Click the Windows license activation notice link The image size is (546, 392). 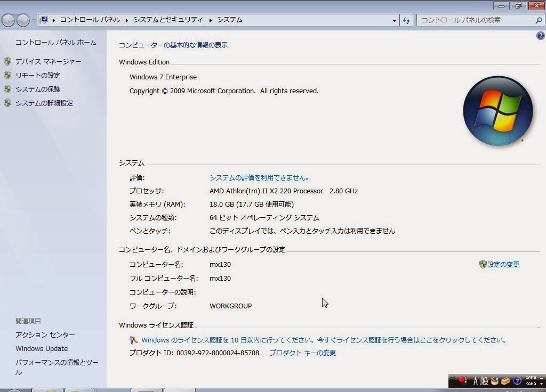324,340
